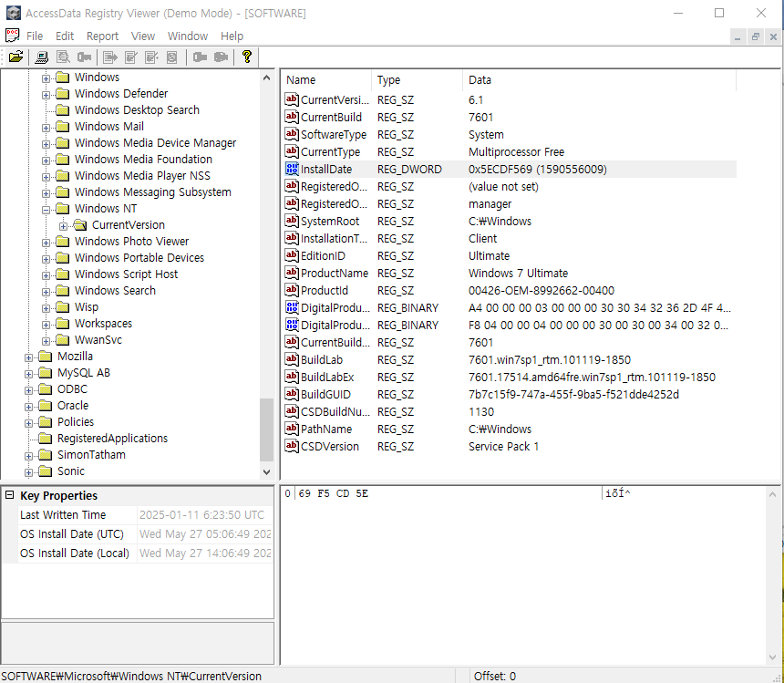Screen dimensions: 784x683
Task: Expand the CurrentVersion subkey node
Action: pyautogui.click(x=63, y=226)
